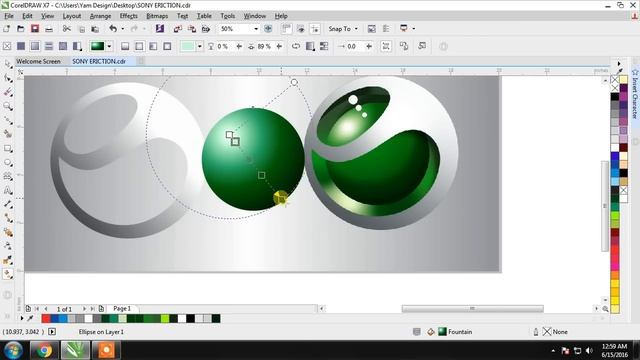Image resolution: width=640 pixels, height=360 pixels.
Task: Click the Cut scissors icon
Action: [x=67, y=29]
